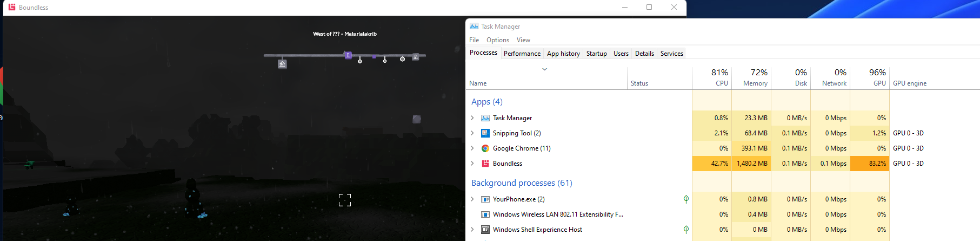980x241 pixels.
Task: Click the crosshair reticle in the game view
Action: [x=345, y=200]
